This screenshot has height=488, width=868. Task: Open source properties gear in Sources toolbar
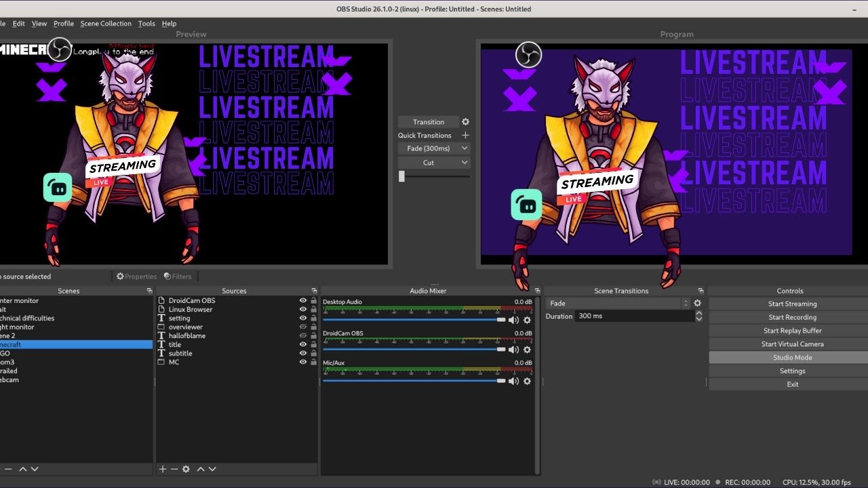coord(186,469)
